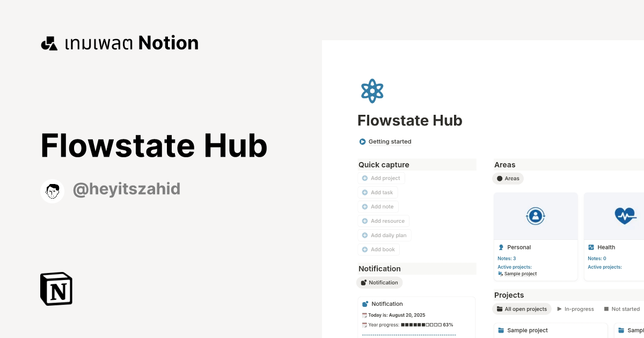
Task: Switch to the In-progress tab
Action: [x=576, y=308]
